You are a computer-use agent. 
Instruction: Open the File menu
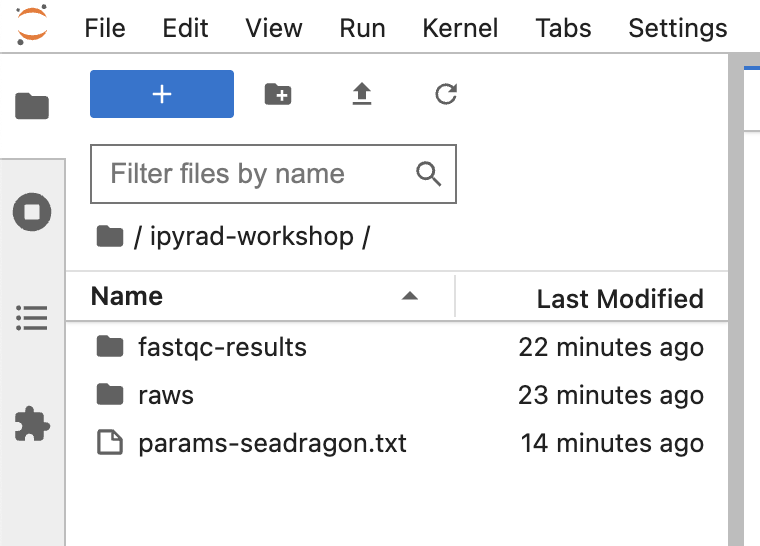click(105, 28)
